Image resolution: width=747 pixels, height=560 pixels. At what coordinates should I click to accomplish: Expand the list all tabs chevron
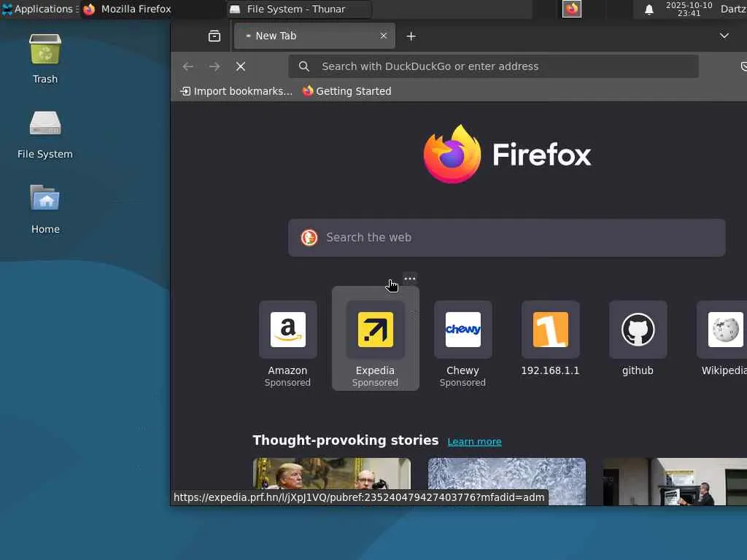point(724,36)
